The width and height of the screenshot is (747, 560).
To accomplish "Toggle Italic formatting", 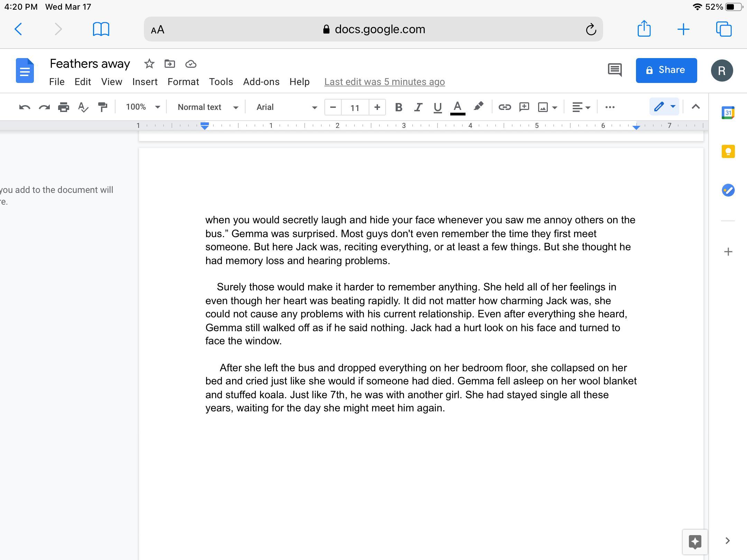I will point(418,107).
